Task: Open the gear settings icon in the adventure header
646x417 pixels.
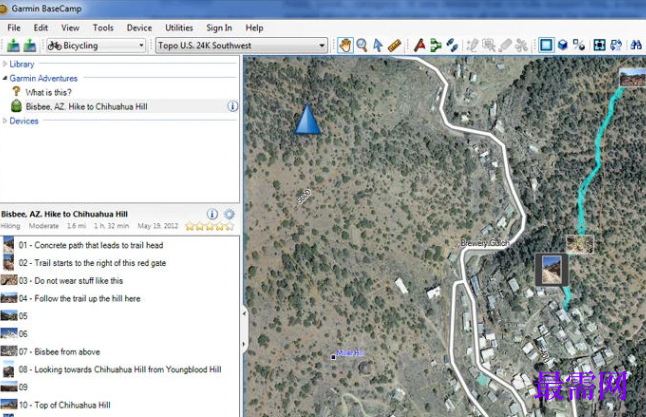Action: point(229,214)
